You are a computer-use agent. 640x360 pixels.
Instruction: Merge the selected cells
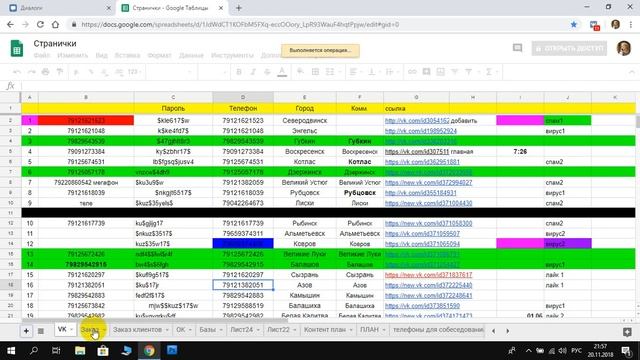pyautogui.click(x=330, y=72)
